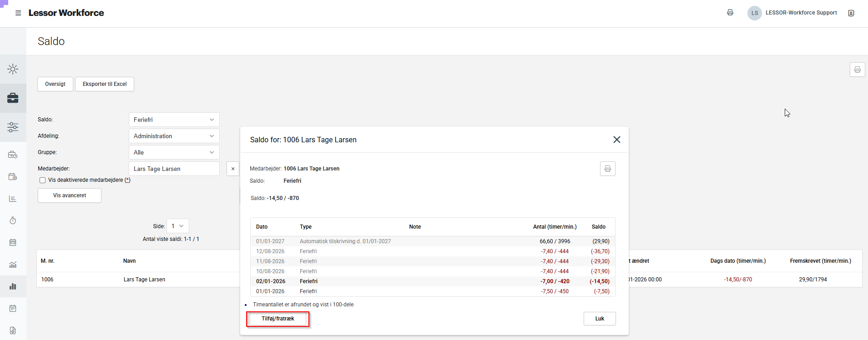
Task: Open the hamburger navigation menu
Action: coord(18,13)
